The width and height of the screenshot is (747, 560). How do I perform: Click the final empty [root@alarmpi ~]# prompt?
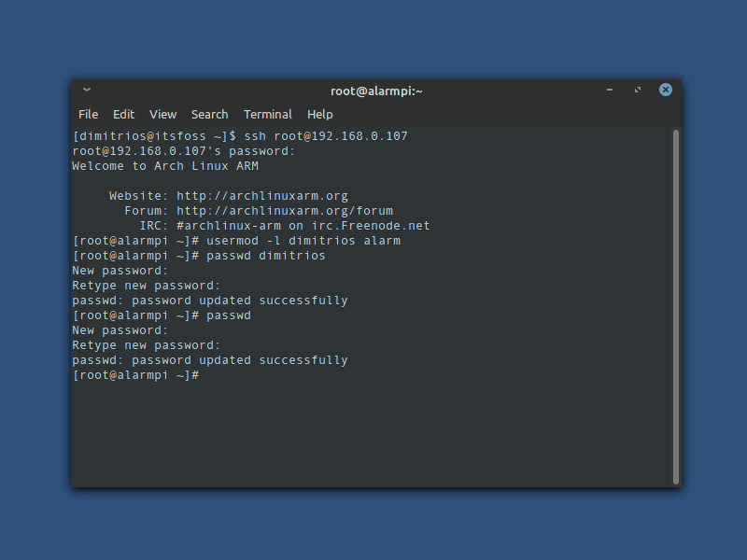pyautogui.click(x=135, y=375)
